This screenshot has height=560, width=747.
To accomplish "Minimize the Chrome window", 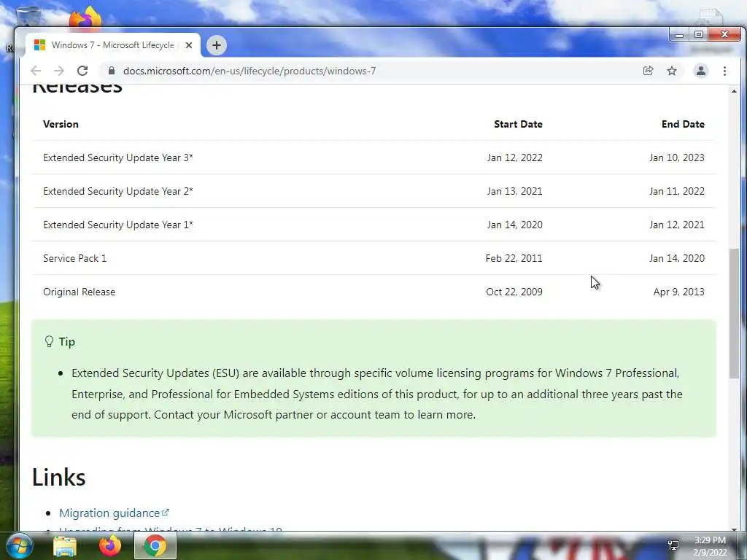I will 679,35.
